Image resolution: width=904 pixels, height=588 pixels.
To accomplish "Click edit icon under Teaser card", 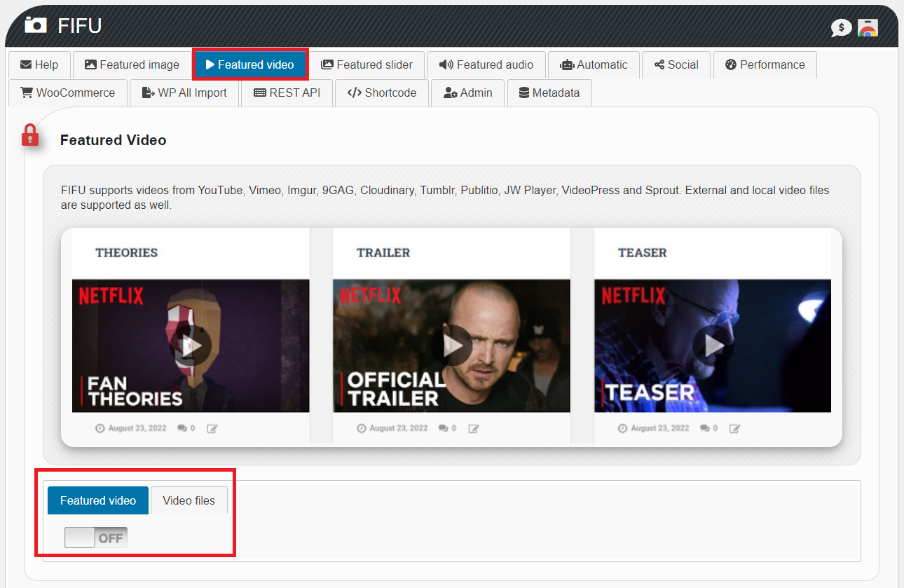I will pyautogui.click(x=735, y=428).
